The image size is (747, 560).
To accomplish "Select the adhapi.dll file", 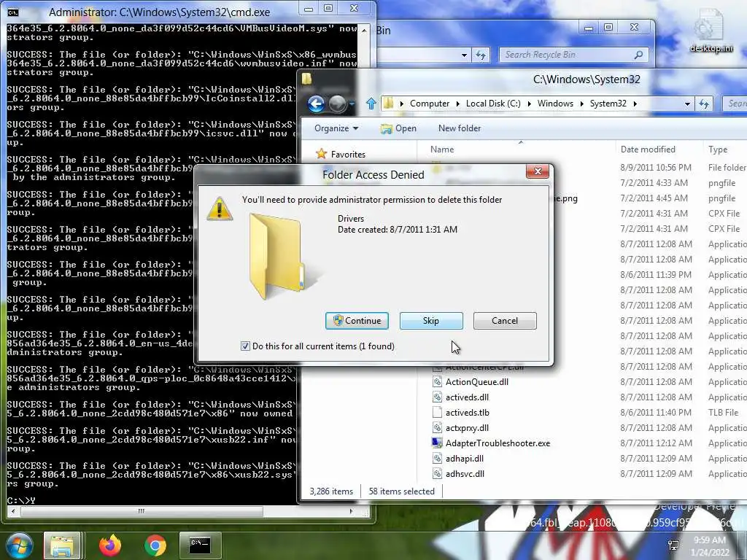I will pos(465,458).
